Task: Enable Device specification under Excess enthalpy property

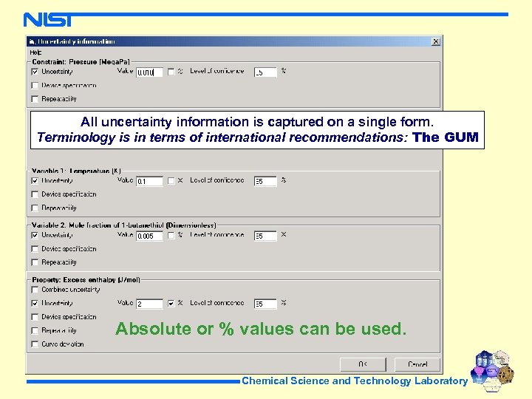Action: pyautogui.click(x=35, y=317)
